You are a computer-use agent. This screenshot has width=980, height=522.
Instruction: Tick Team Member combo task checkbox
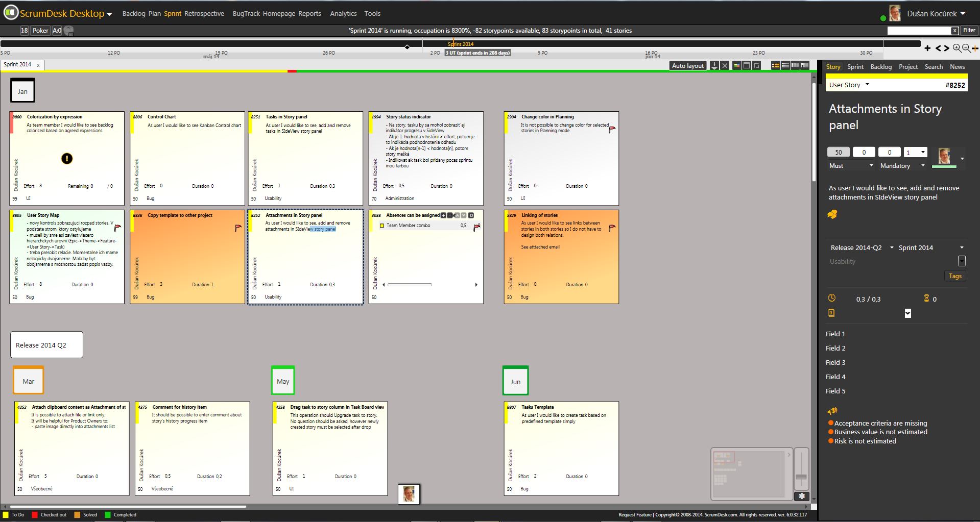pos(382,226)
